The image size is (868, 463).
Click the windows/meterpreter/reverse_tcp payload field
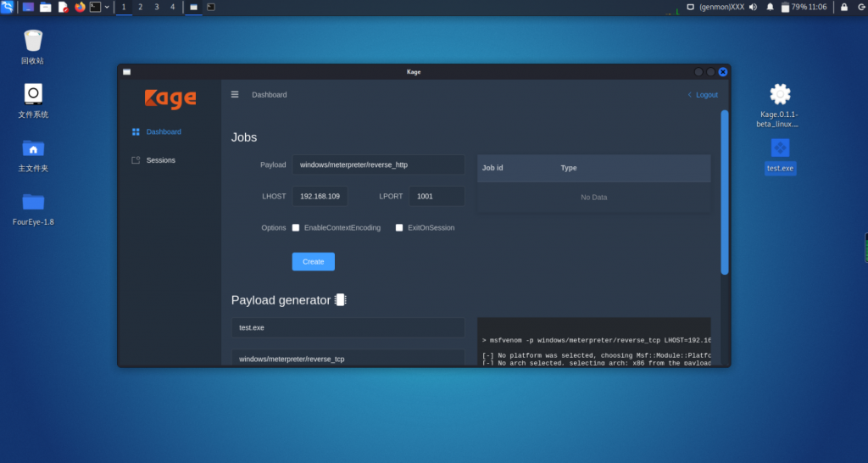(x=348, y=359)
